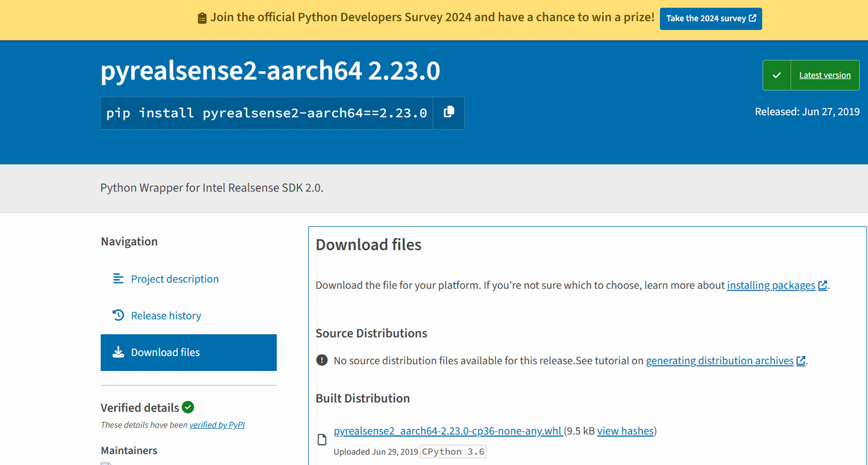Click the green Verified details check badge
The height and width of the screenshot is (465, 868).
188,407
